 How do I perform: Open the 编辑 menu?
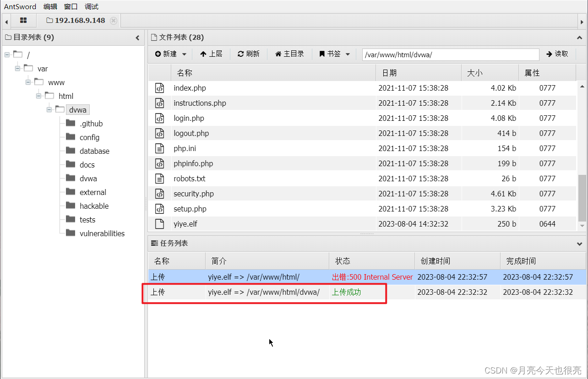(x=50, y=6)
